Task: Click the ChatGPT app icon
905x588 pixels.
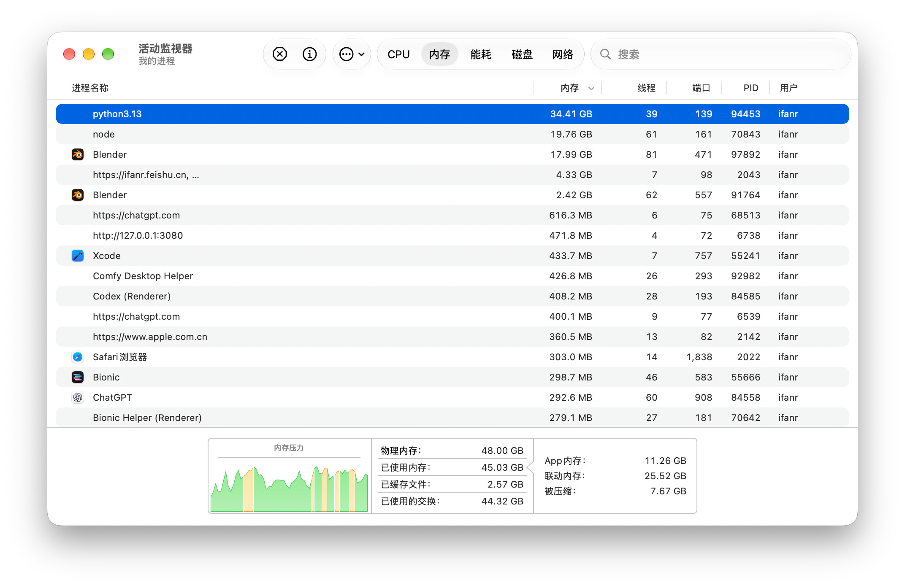Action: click(x=78, y=397)
